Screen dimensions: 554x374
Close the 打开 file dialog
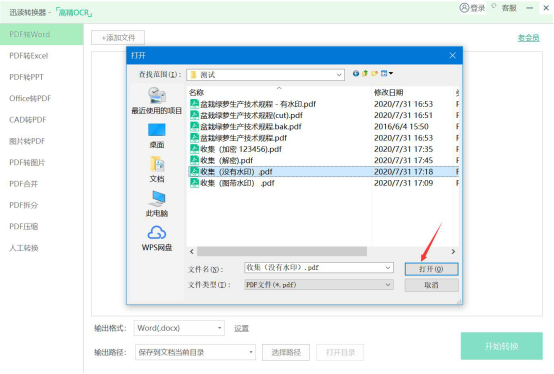453,55
